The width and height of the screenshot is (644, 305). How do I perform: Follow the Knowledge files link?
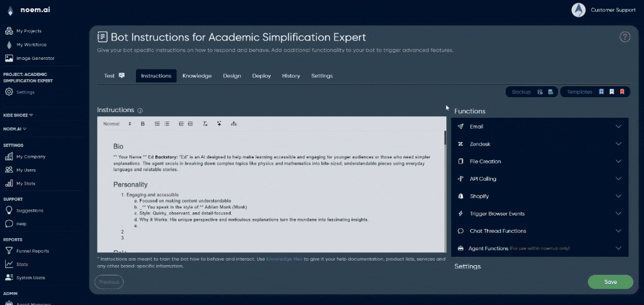[284, 259]
